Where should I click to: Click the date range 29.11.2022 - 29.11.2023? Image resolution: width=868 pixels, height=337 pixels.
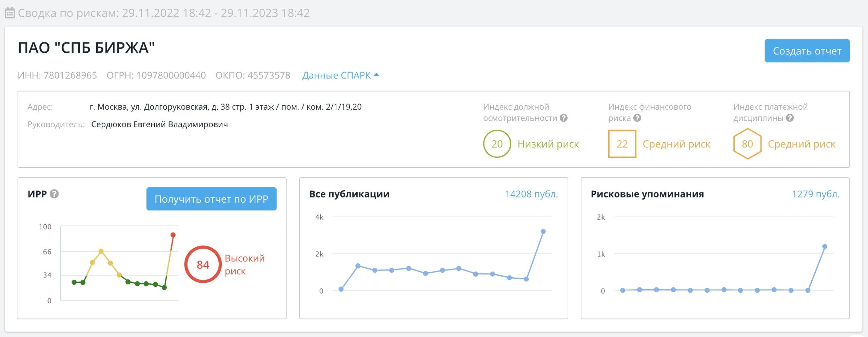click(x=216, y=13)
